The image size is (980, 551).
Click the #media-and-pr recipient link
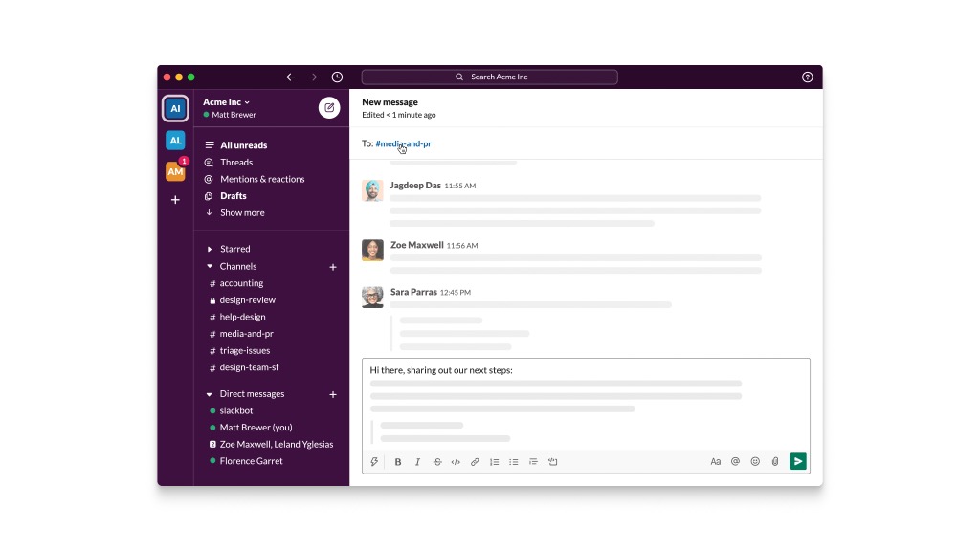403,143
